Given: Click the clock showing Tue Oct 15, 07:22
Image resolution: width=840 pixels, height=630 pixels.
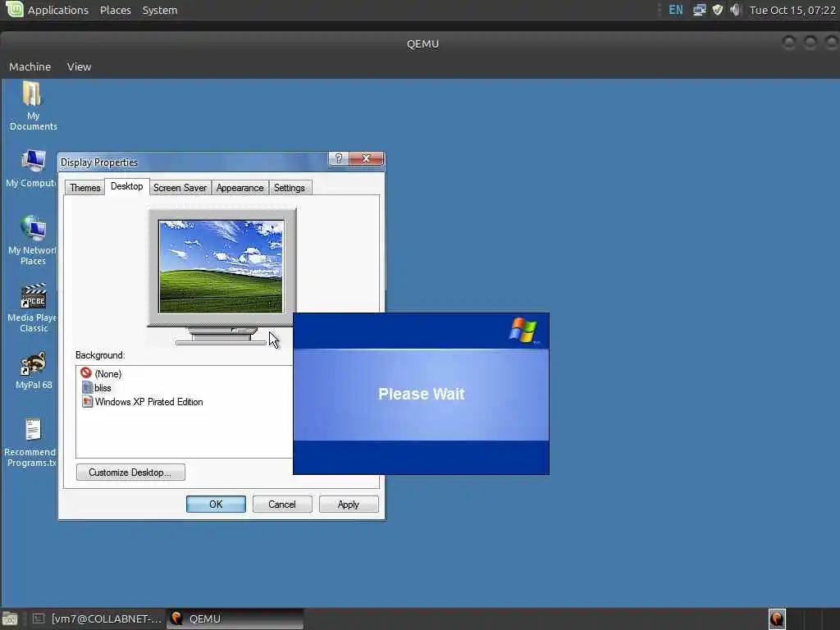Looking at the screenshot, I should [x=792, y=10].
